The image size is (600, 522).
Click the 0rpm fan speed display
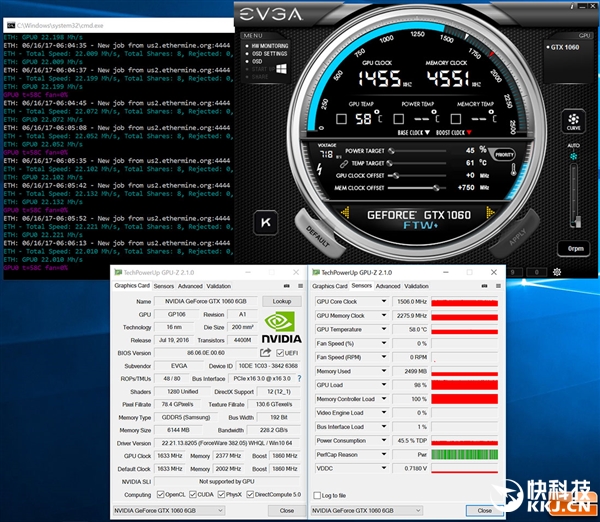point(575,249)
